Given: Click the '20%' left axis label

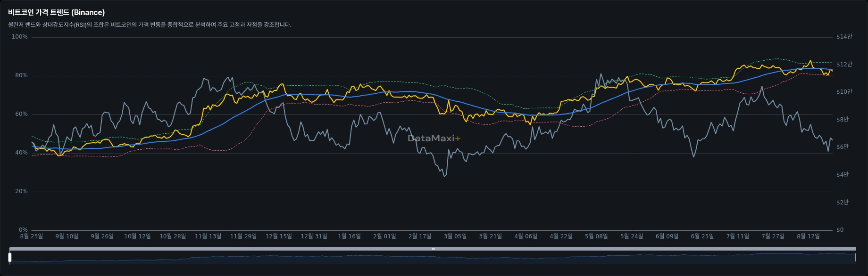Looking at the screenshot, I should point(21,191).
